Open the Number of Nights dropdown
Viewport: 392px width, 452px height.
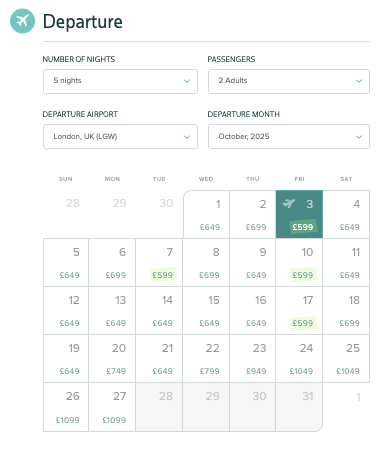point(120,81)
